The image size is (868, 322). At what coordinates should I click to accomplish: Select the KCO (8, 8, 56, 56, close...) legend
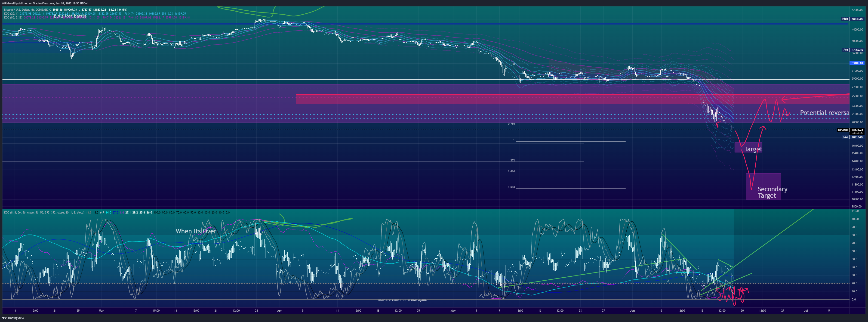coord(44,212)
